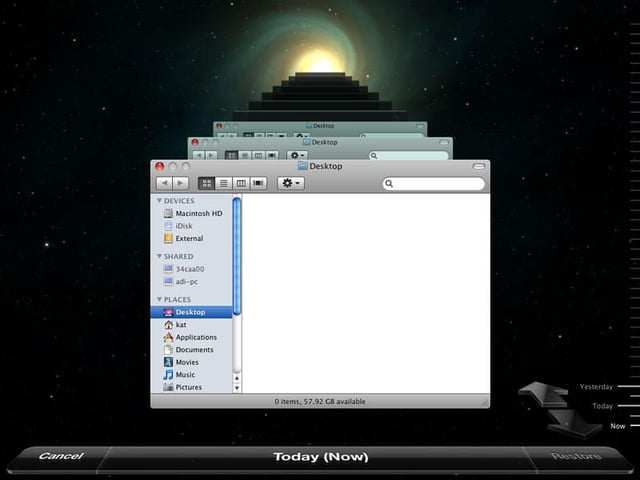
Task: Go forward with the Finder forward arrow
Action: 180,183
